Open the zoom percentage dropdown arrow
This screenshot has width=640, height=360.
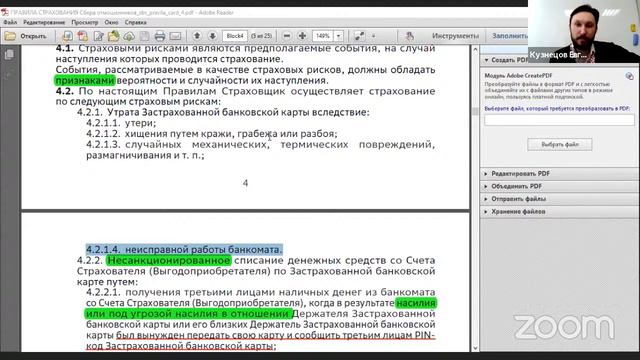(x=339, y=36)
